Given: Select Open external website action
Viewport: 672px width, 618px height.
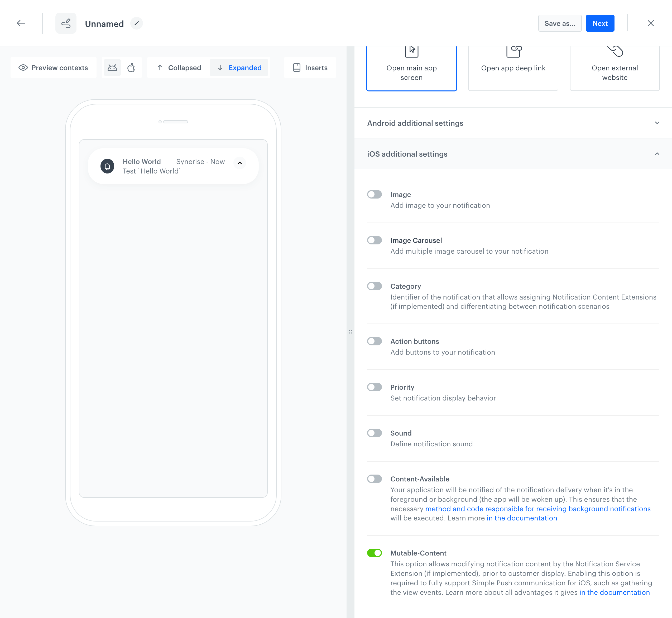Looking at the screenshot, I should click(x=615, y=63).
